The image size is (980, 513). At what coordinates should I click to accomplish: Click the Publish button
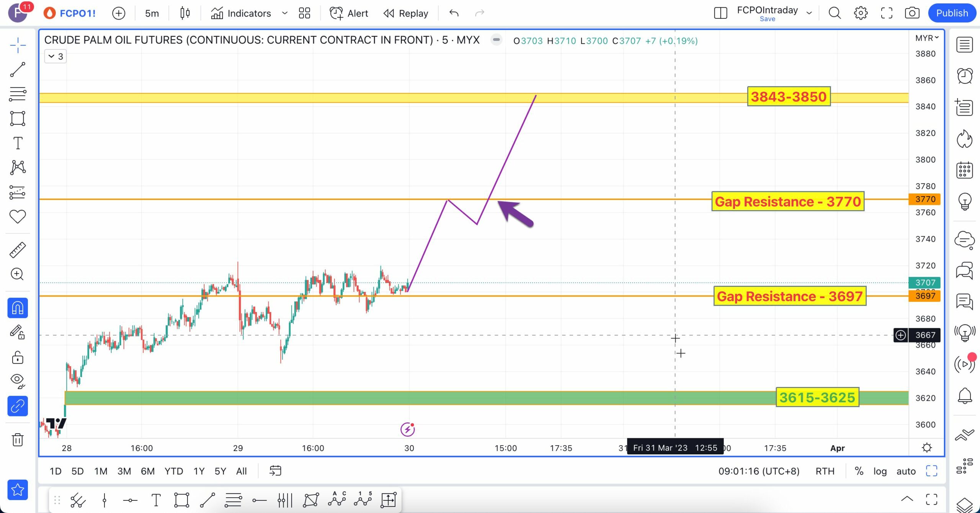(952, 13)
